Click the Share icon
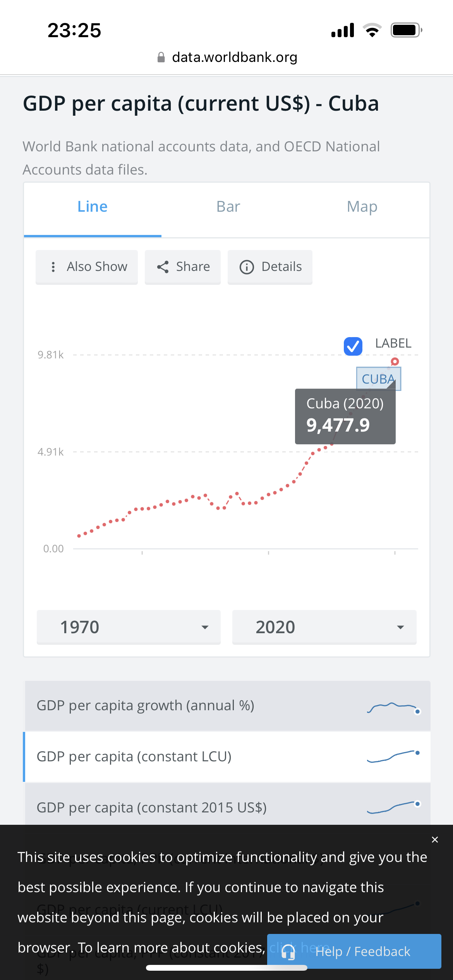 tap(163, 267)
